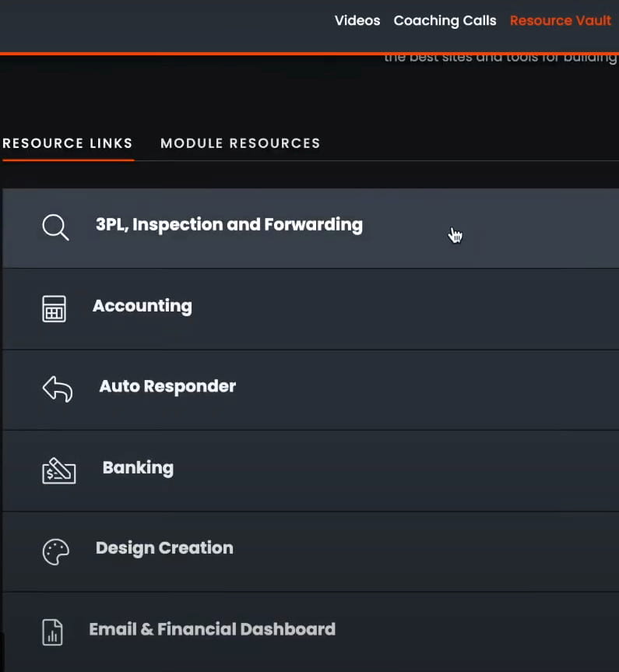The width and height of the screenshot is (619, 672).
Task: Go to Coaching Calls in top navigation
Action: pos(445,20)
